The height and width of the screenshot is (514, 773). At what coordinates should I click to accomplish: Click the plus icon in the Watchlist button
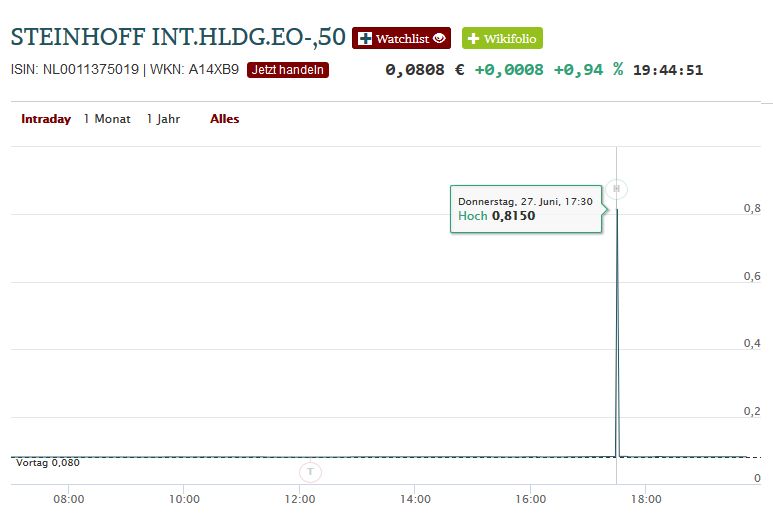click(365, 38)
